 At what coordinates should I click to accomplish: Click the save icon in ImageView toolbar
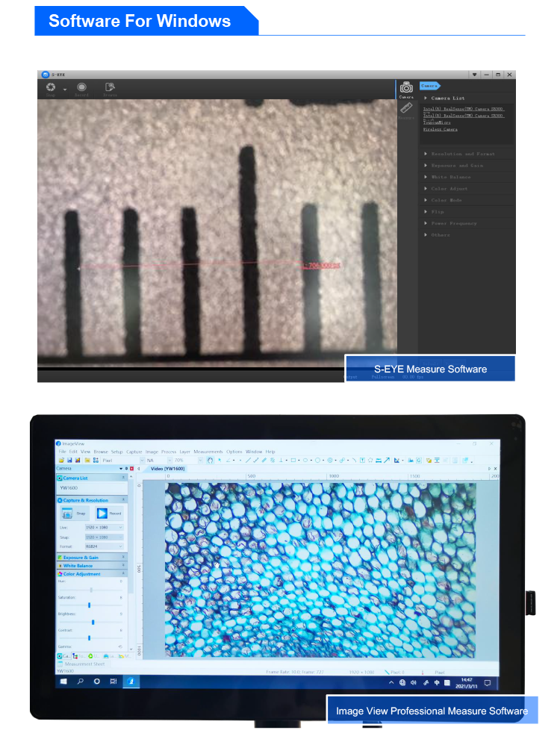click(x=69, y=461)
